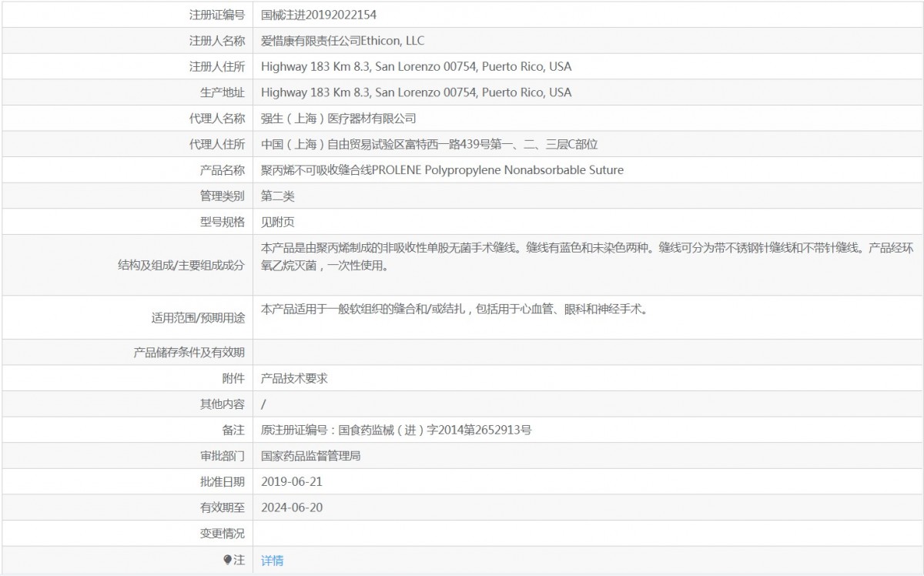The width and height of the screenshot is (924, 576).
Task: Select the 备注 label
Action: (x=233, y=430)
